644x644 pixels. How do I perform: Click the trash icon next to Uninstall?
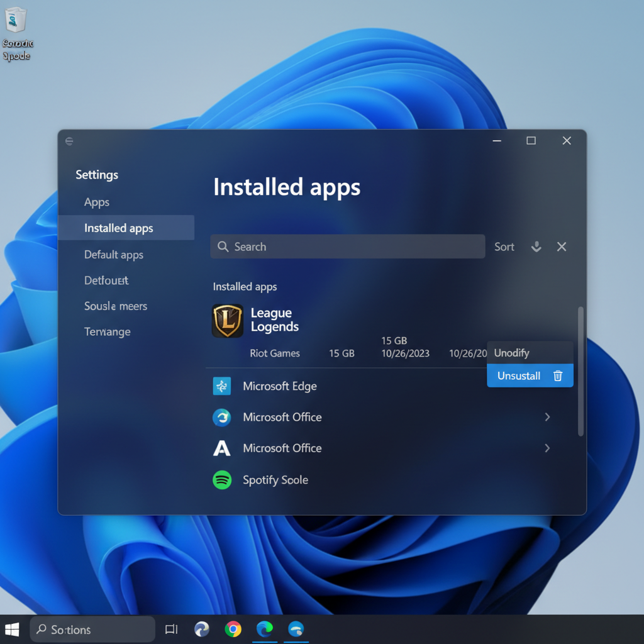click(x=558, y=375)
